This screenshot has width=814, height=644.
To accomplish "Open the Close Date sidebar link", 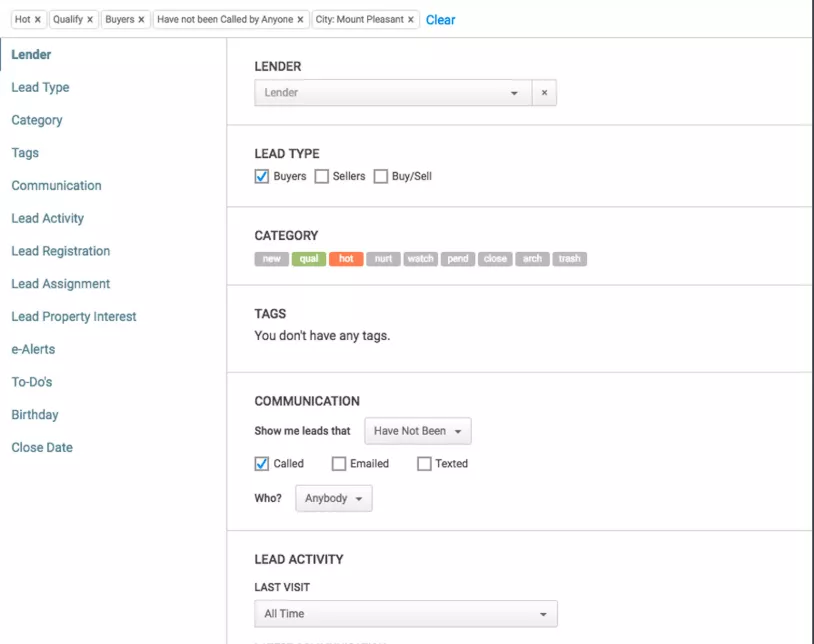I will [42, 447].
